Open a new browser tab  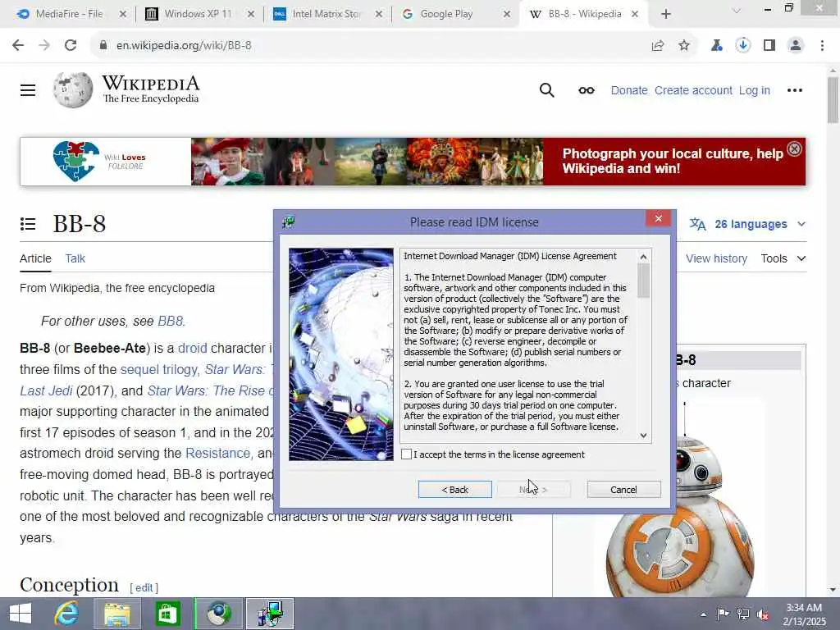pos(666,15)
